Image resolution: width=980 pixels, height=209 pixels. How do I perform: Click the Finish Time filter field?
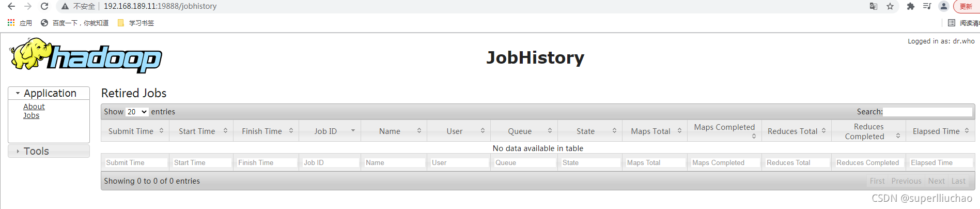click(x=267, y=162)
